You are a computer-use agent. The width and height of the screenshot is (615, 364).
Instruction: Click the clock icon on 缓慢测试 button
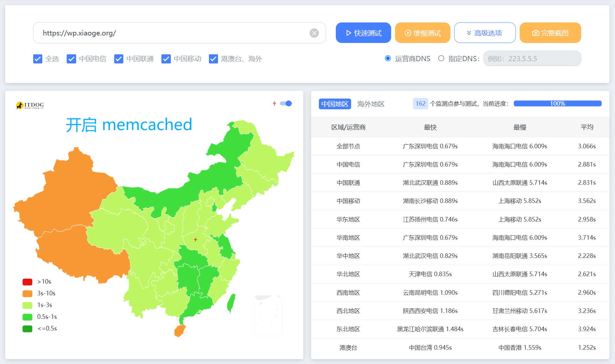(408, 33)
